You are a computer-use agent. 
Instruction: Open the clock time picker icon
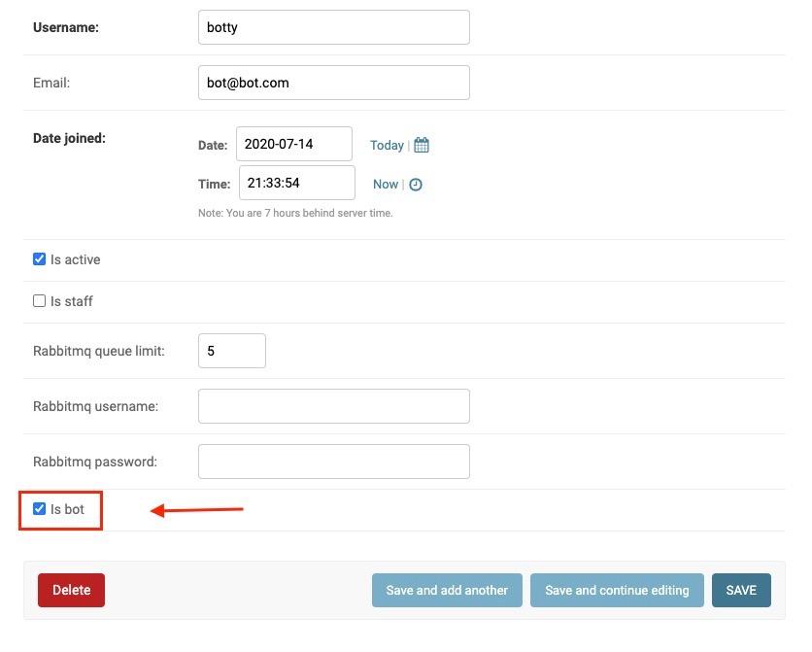pos(418,184)
